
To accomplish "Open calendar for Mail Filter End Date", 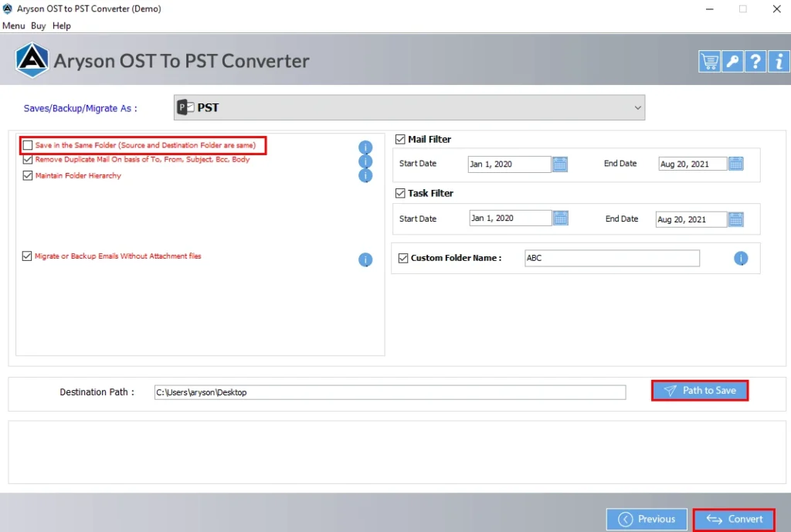I will point(736,164).
